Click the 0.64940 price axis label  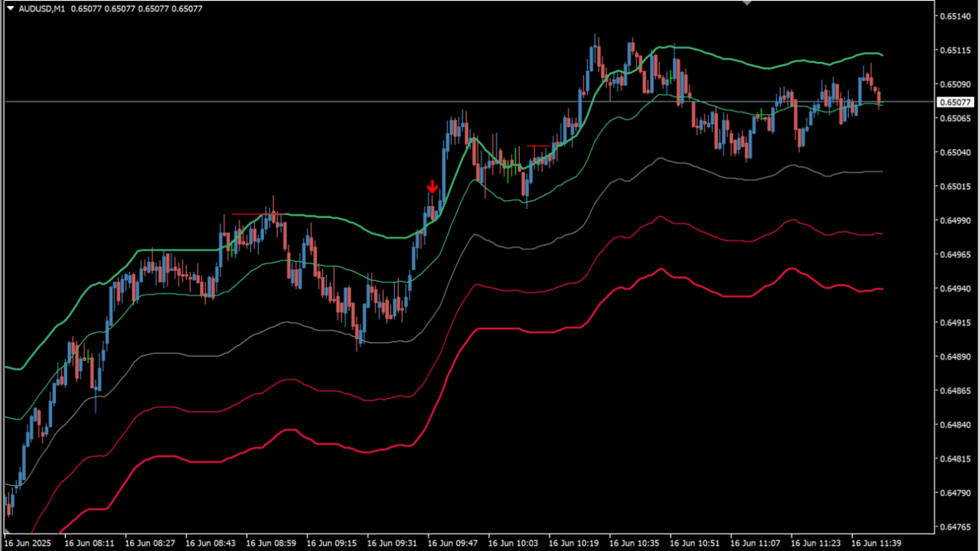(x=955, y=289)
